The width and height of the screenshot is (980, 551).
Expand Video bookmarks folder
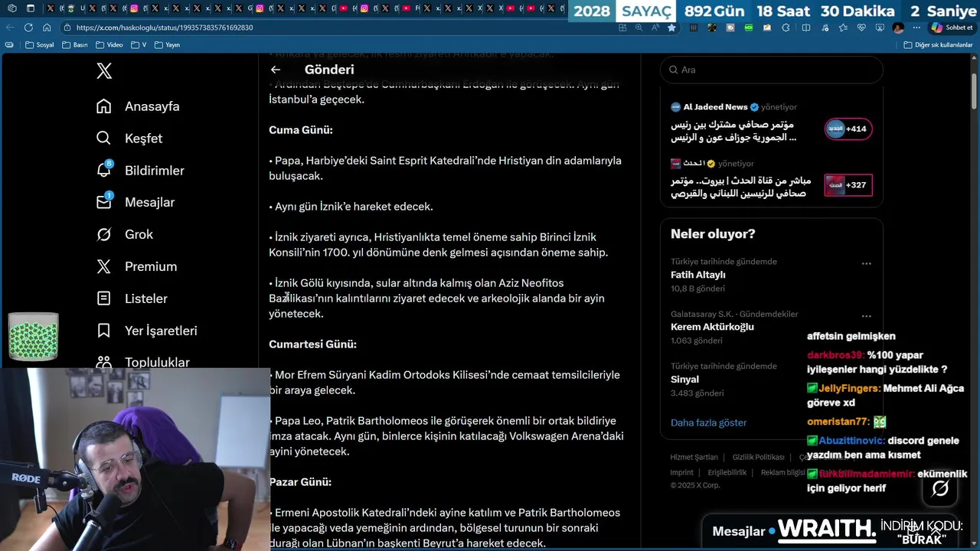click(x=109, y=45)
